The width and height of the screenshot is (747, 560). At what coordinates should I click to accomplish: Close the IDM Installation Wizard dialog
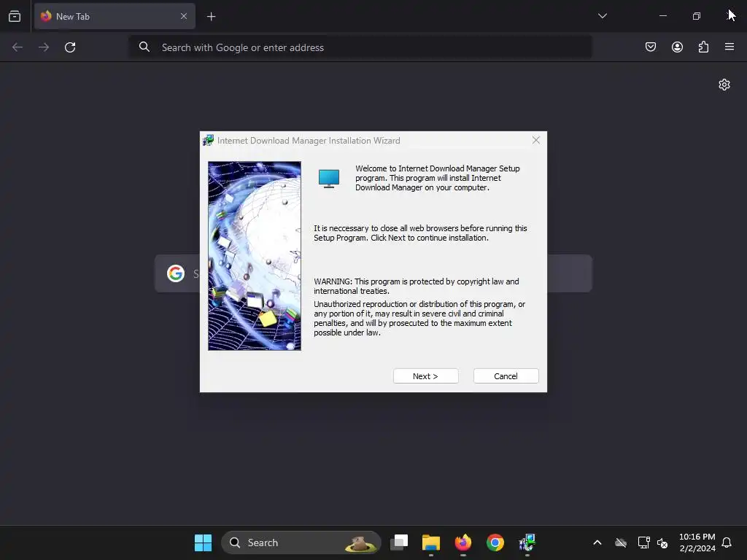coord(536,140)
